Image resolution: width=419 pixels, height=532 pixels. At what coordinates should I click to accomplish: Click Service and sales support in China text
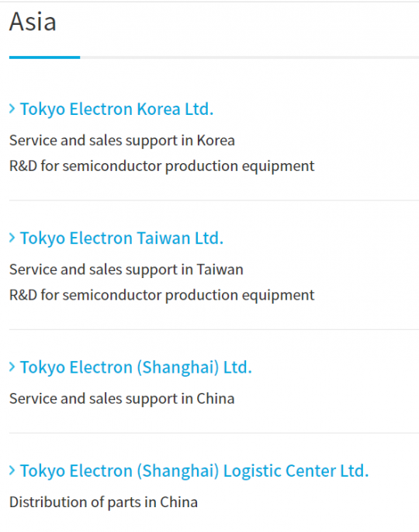click(x=122, y=398)
